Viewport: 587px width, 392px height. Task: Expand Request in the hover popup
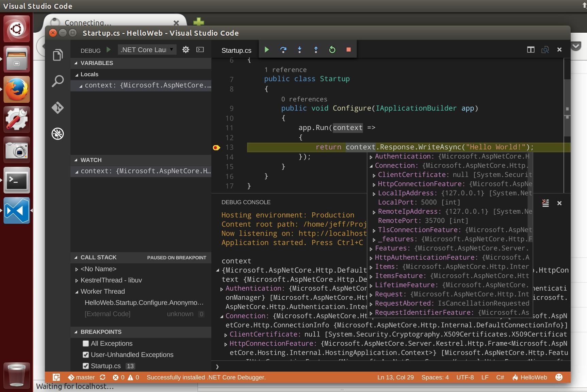[x=371, y=295]
